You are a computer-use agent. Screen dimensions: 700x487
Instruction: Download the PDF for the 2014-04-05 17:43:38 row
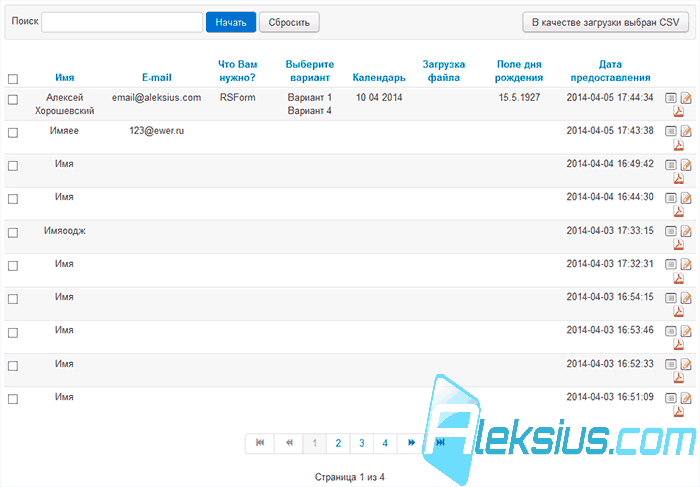click(x=679, y=145)
